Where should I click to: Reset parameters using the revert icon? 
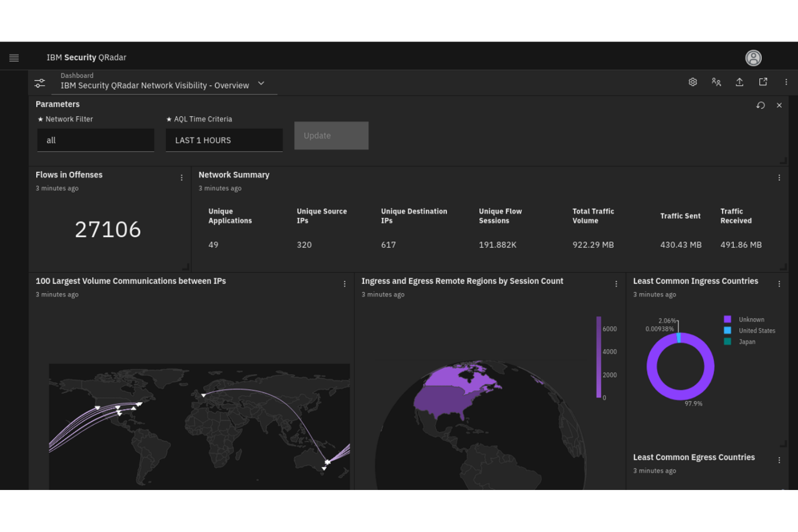pyautogui.click(x=761, y=105)
